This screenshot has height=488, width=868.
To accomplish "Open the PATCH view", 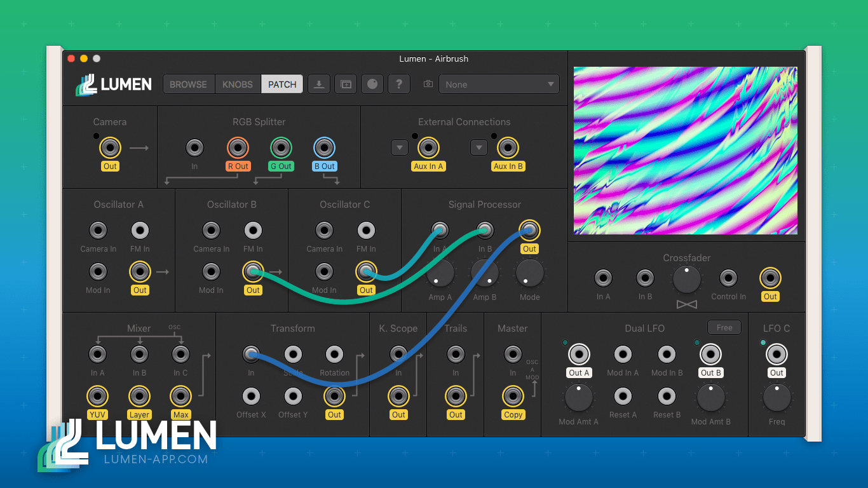I will 281,83.
